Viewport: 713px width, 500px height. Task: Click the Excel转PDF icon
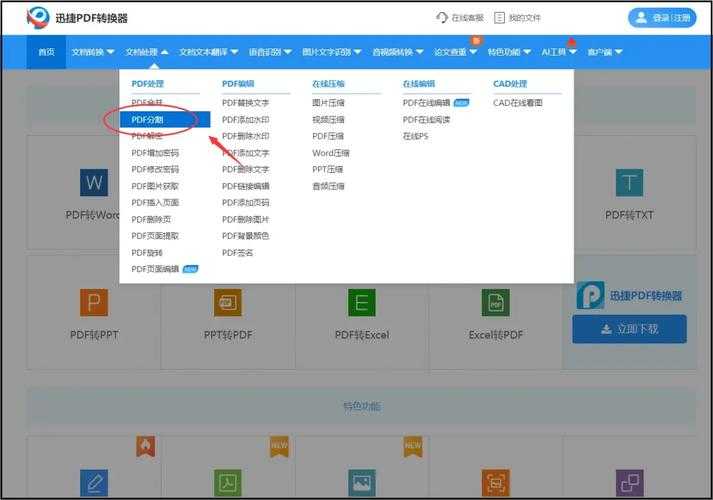pyautogui.click(x=495, y=302)
